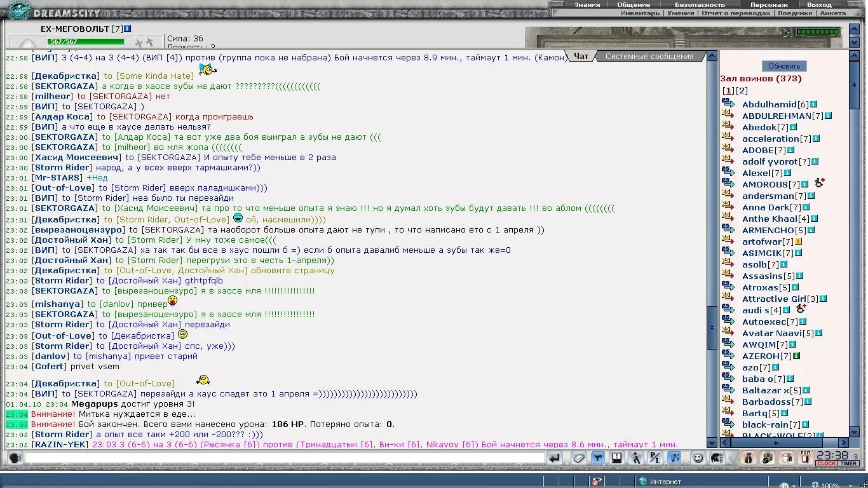Click the speech bubble icon left of chat input

click(x=15, y=458)
